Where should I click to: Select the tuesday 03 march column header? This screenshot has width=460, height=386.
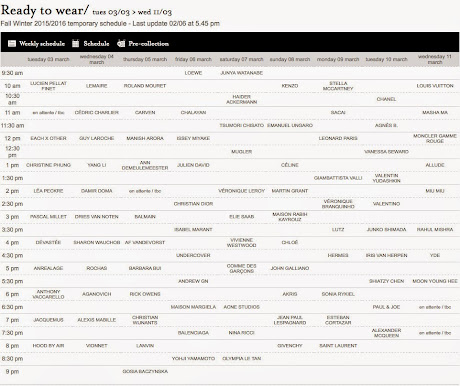[x=48, y=59]
